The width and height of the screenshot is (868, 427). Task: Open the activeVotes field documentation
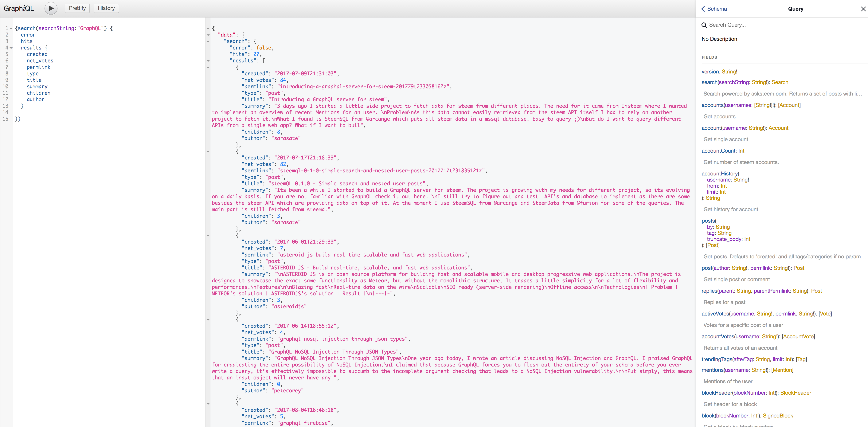point(715,314)
